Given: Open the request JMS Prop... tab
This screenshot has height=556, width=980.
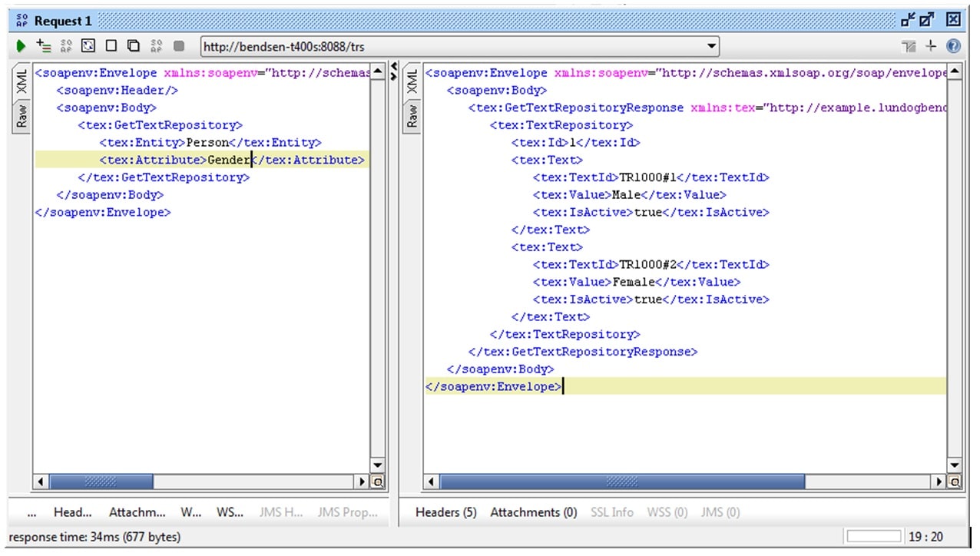Looking at the screenshot, I should click(x=347, y=512).
